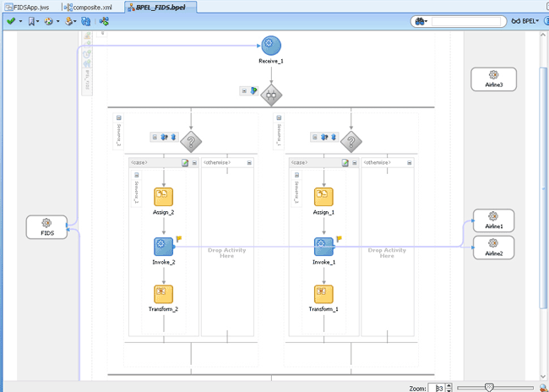Click the Zoom percentage field
The height and width of the screenshot is (392, 549).
click(x=437, y=388)
